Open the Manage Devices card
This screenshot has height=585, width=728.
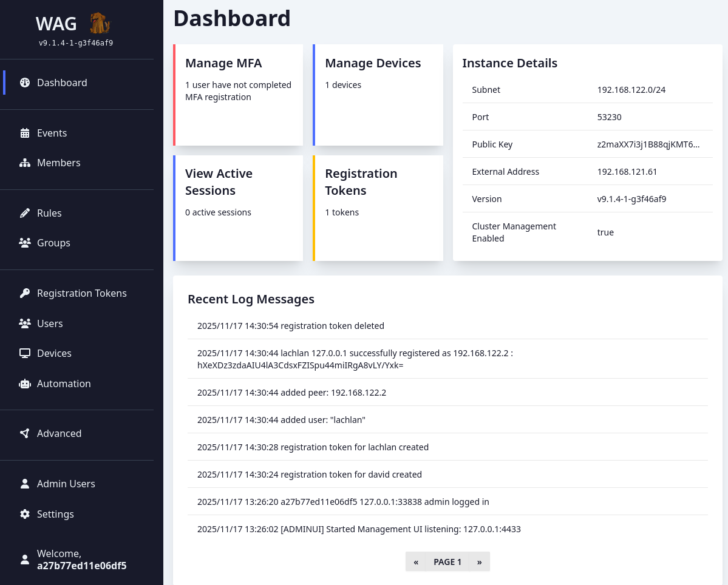coord(378,95)
